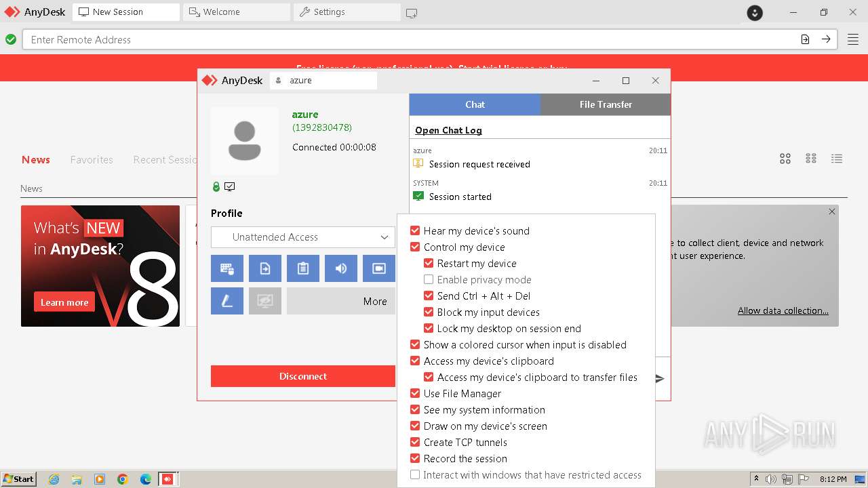The width and height of the screenshot is (868, 488).
Task: Switch to large tile view
Action: pos(785,159)
